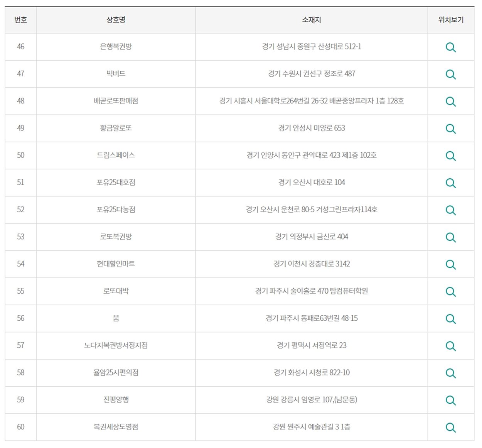This screenshot has height=448, width=482.
Task: Select store name 율암25시편의점
Action: point(116,372)
